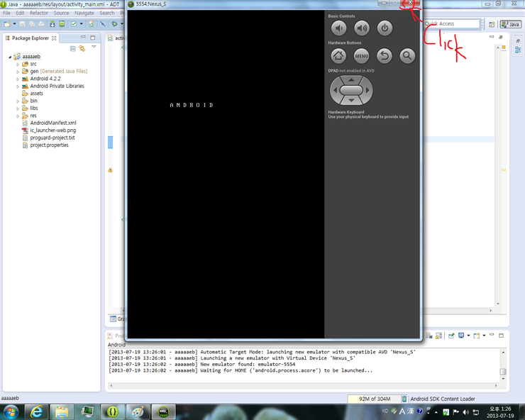Switch to the Java perspective
This screenshot has height=420, width=525.
coord(510,24)
